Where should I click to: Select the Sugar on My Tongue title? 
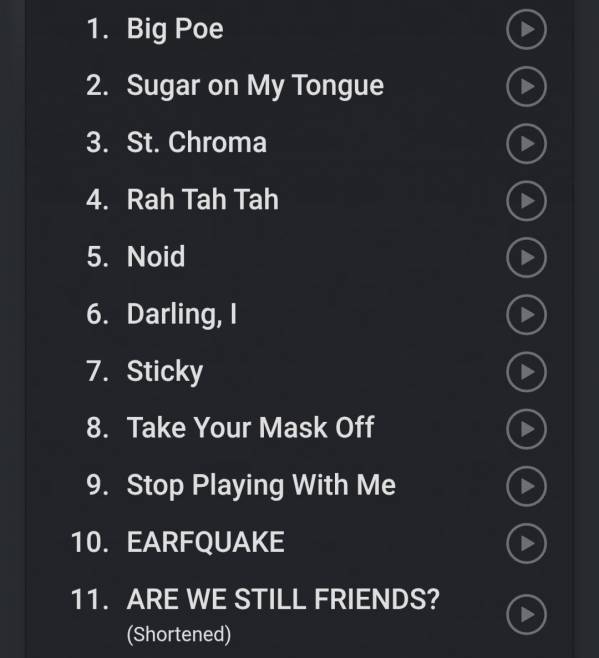click(x=255, y=86)
